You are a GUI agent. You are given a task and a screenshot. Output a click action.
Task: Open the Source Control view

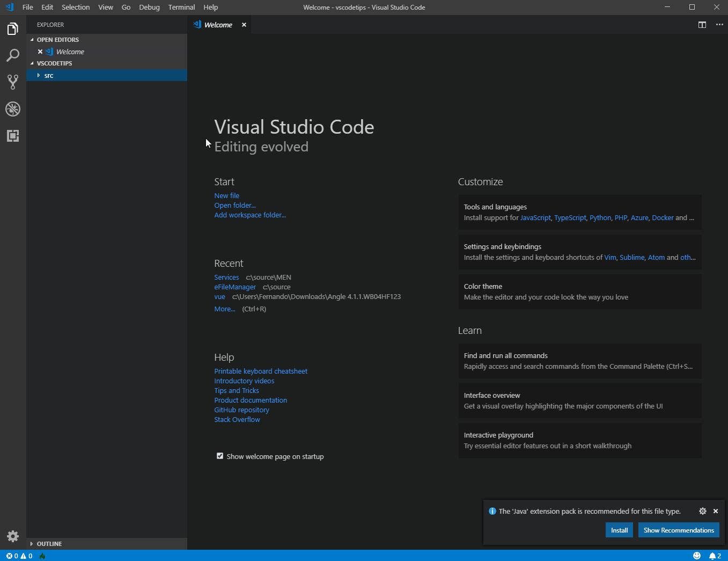point(13,82)
